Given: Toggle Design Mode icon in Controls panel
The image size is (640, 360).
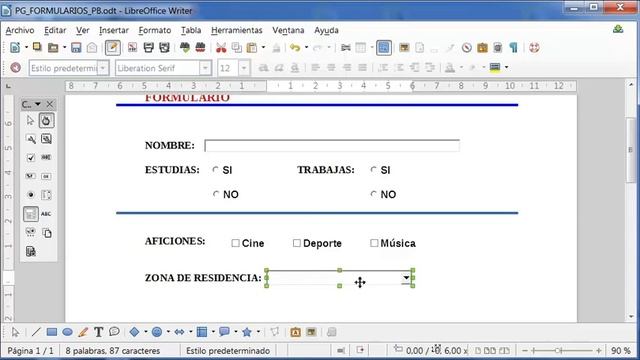Looking at the screenshot, I should [x=46, y=120].
